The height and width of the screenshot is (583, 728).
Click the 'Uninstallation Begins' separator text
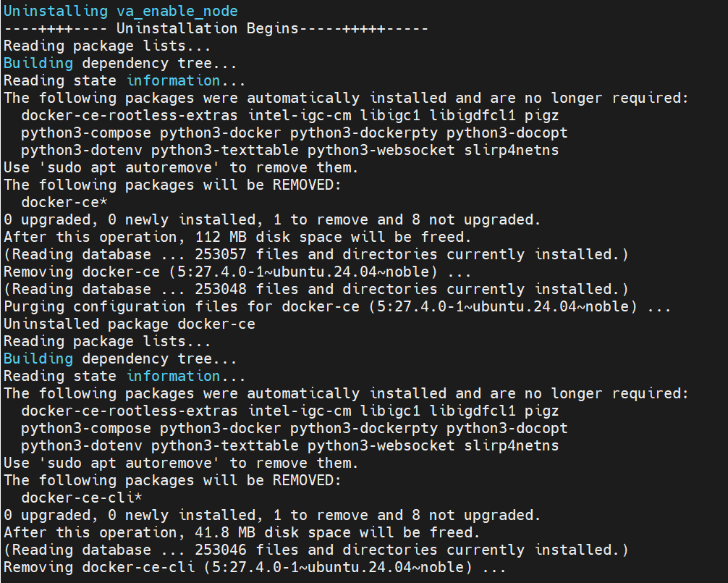[207, 28]
